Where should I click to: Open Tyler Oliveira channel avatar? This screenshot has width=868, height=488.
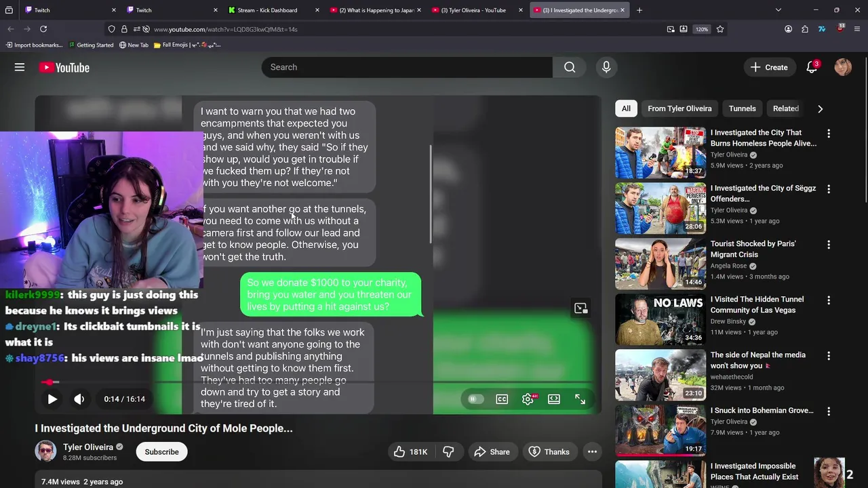pos(45,451)
